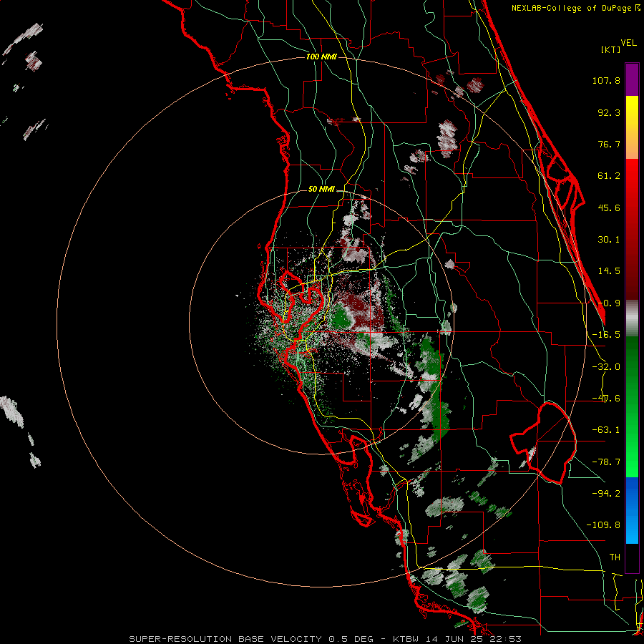The image size is (644, 644).
Task: Select the -16.5 scale value
Action: pos(606,335)
